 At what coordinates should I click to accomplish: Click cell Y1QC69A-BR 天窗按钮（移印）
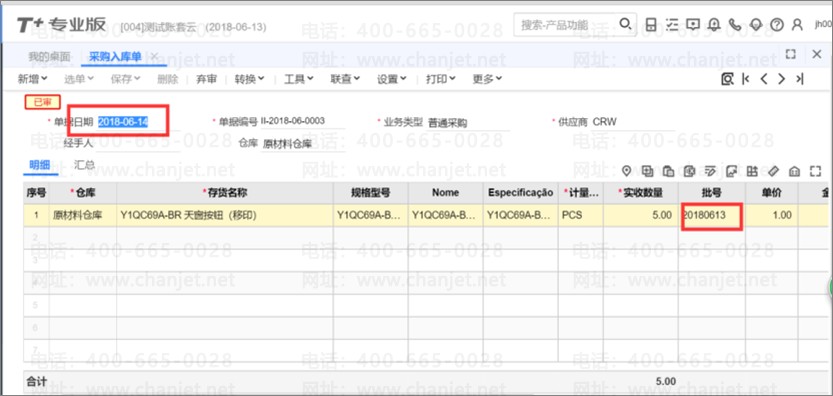pyautogui.click(x=225, y=215)
